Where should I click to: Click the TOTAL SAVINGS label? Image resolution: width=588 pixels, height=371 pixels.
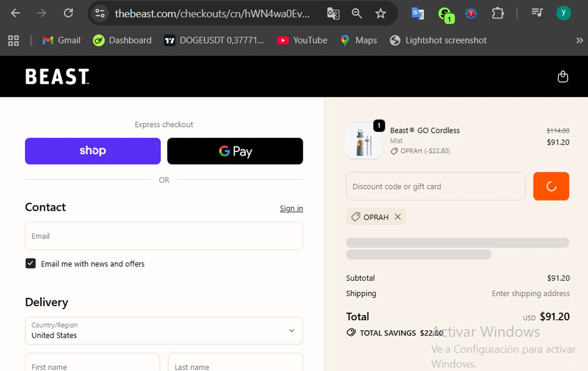click(388, 333)
